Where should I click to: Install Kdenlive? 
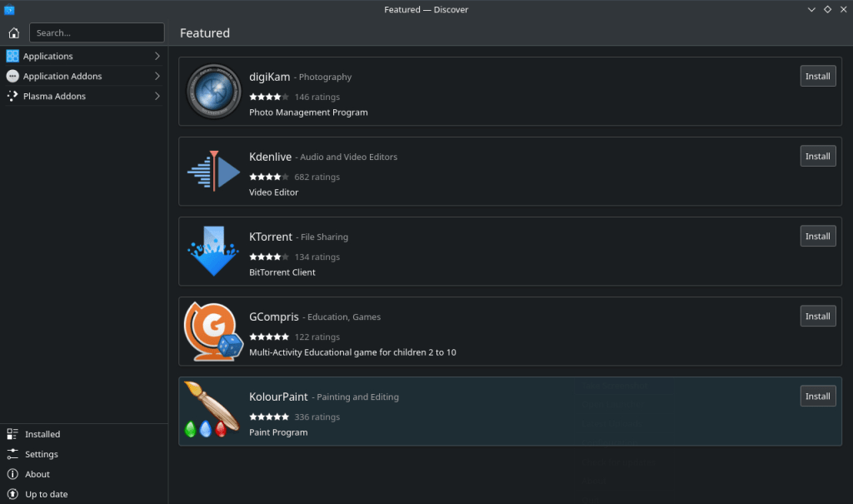[818, 157]
